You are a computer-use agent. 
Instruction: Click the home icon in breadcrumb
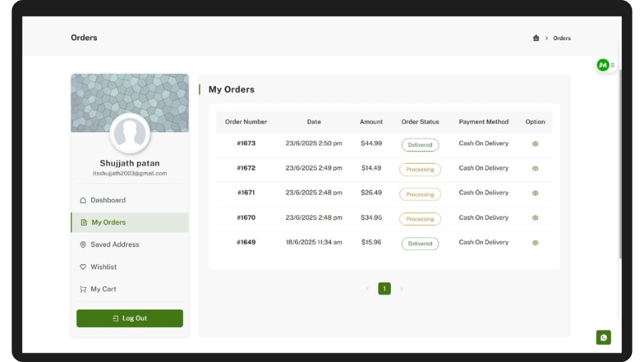tap(535, 38)
